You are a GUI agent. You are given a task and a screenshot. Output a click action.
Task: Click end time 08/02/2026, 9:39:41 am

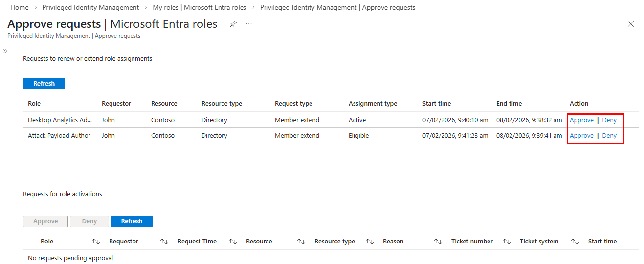(529, 136)
